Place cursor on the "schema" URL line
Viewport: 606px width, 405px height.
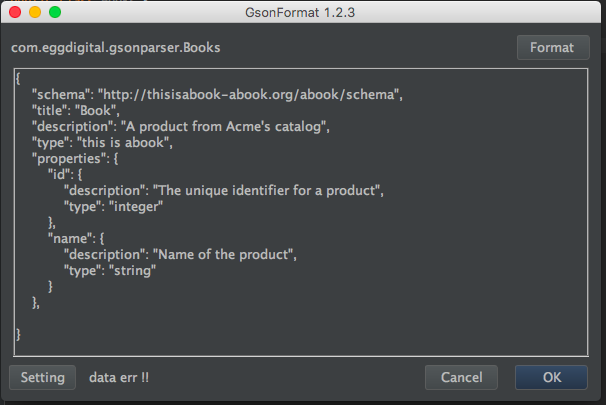(x=249, y=94)
